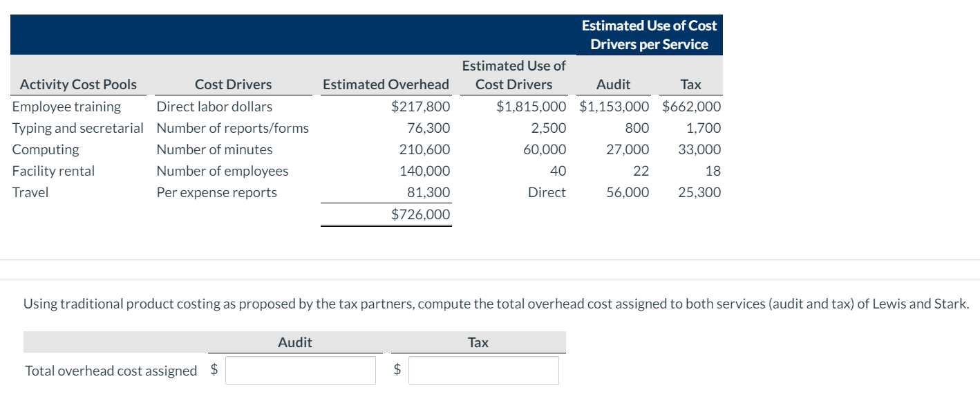980x406 pixels.
Task: Click the Typing and secretarial row label
Action: tap(78, 128)
